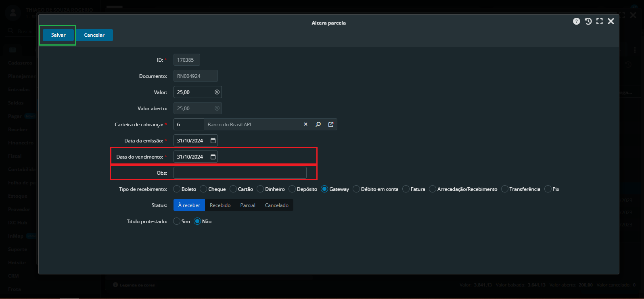Viewport: 644px width, 299px height.
Task: Select Boleto as tipo de recebimento
Action: coord(177,189)
